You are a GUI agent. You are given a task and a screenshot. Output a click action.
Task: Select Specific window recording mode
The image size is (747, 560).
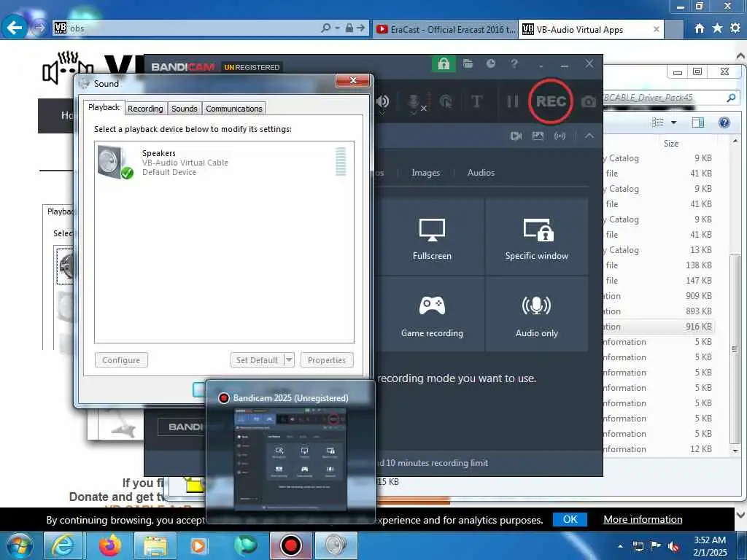tap(536, 237)
